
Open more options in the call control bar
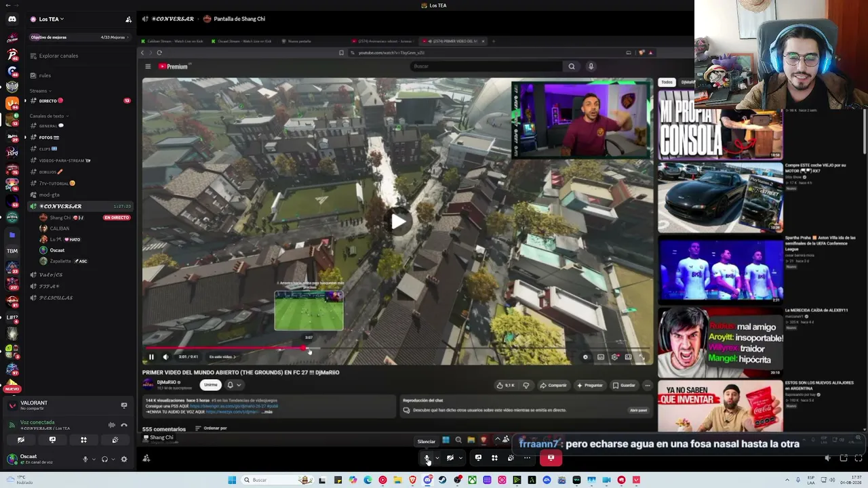coord(527,457)
